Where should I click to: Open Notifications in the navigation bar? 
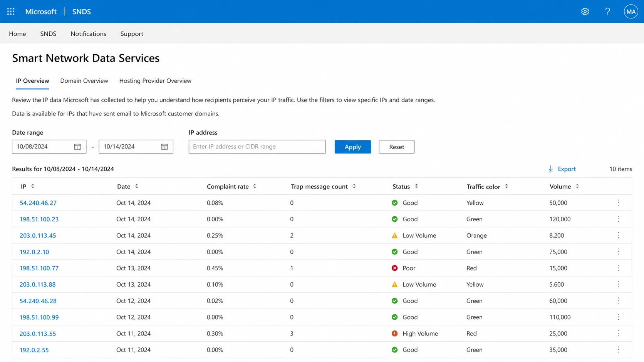click(88, 34)
